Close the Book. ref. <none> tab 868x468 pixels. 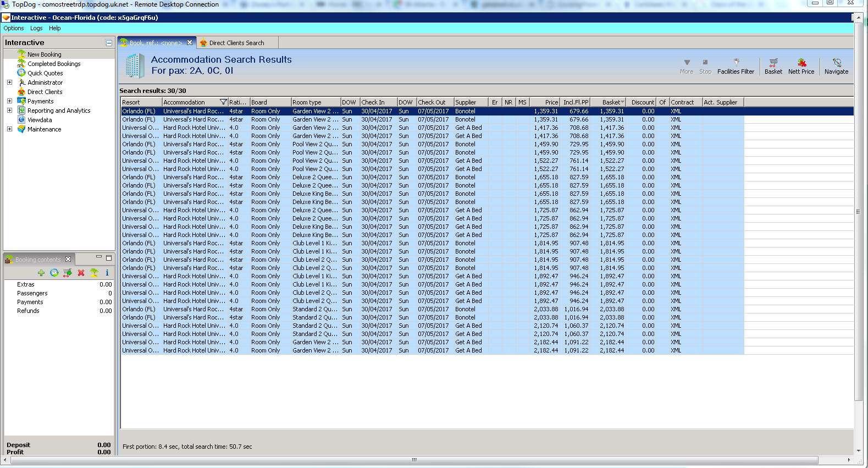(x=190, y=42)
